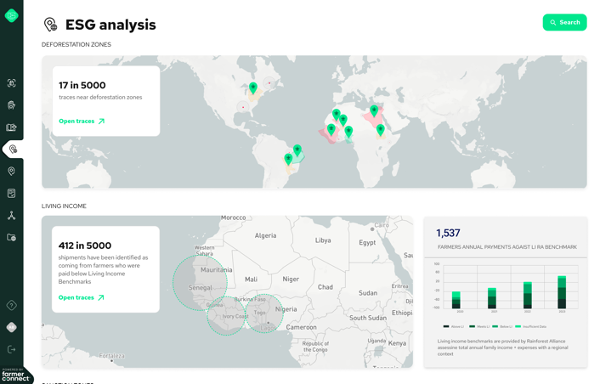598x384 pixels.
Task: Select the Togo/Nigeria dashed circle region
Action: (264, 313)
